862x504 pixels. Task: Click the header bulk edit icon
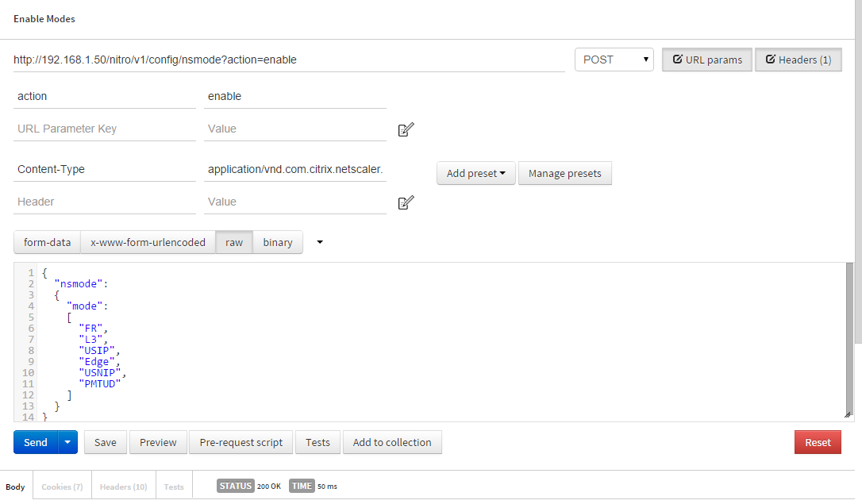[406, 202]
